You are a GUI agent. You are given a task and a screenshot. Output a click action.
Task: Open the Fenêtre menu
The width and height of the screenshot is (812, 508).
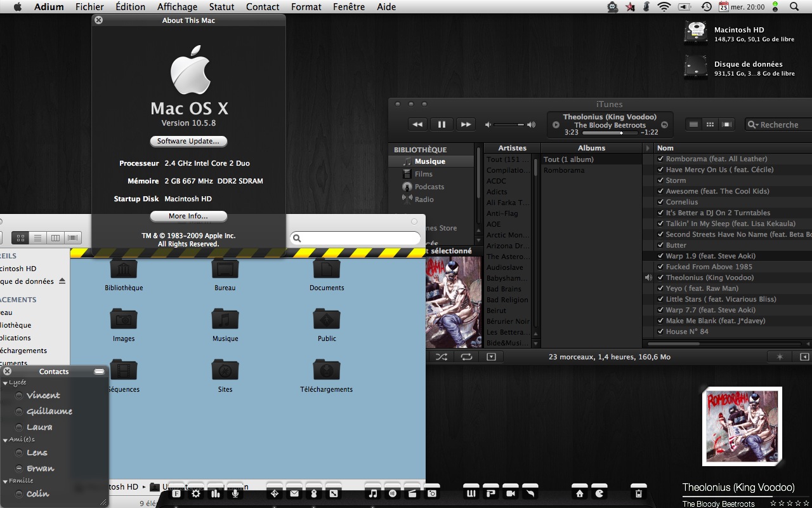(x=349, y=7)
